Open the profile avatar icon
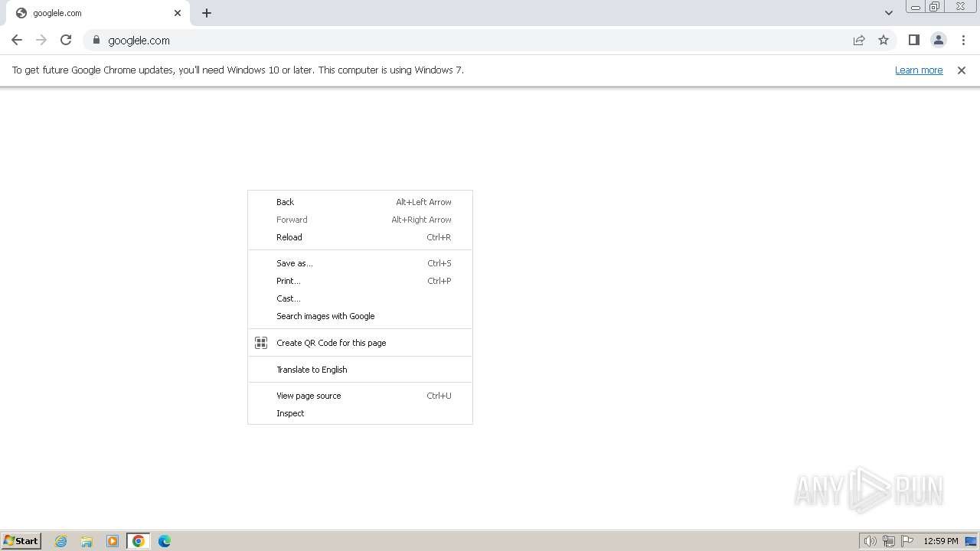This screenshot has height=551, width=980. tap(938, 40)
